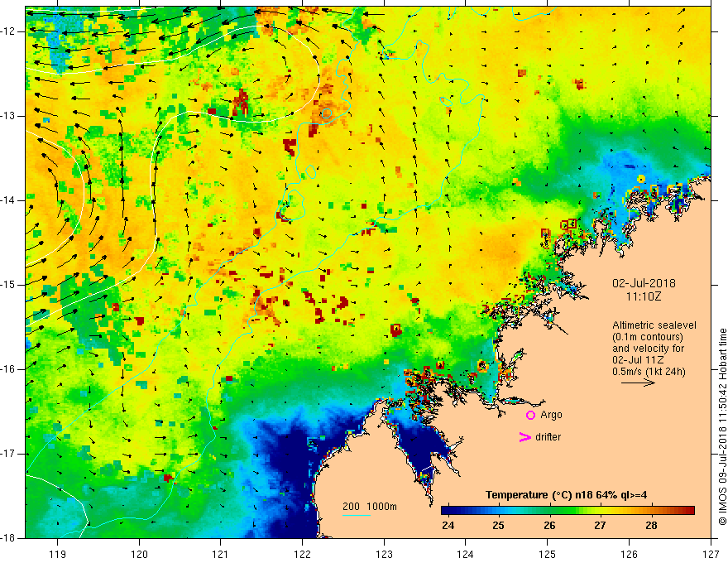Click the latitude axis label -16
728x563 pixels.
pos(9,369)
